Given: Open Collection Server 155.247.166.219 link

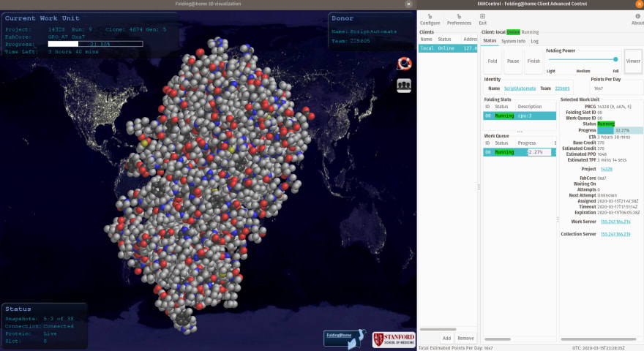Looking at the screenshot, I should coord(615,234).
